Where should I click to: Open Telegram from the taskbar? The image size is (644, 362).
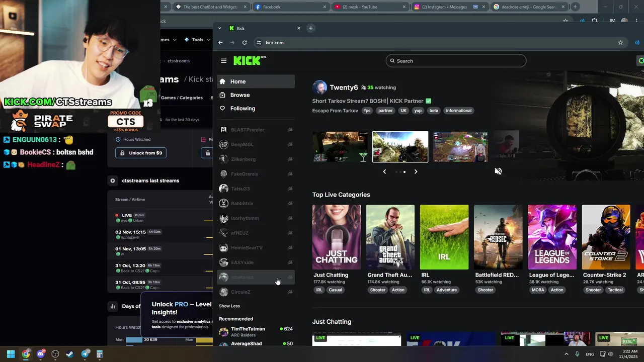[85, 354]
